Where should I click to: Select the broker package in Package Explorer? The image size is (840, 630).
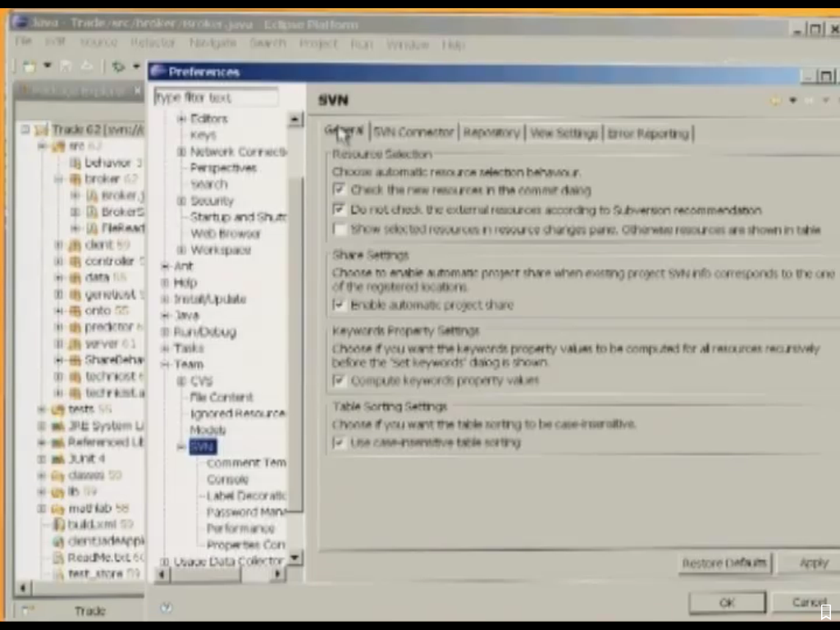[102, 178]
